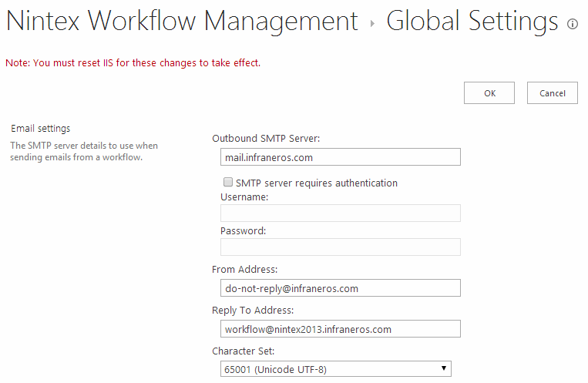Click the From Address field

[x=340, y=288]
